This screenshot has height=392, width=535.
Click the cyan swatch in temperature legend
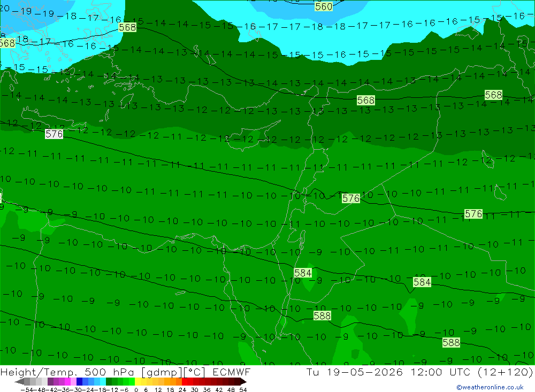[x=103, y=382]
